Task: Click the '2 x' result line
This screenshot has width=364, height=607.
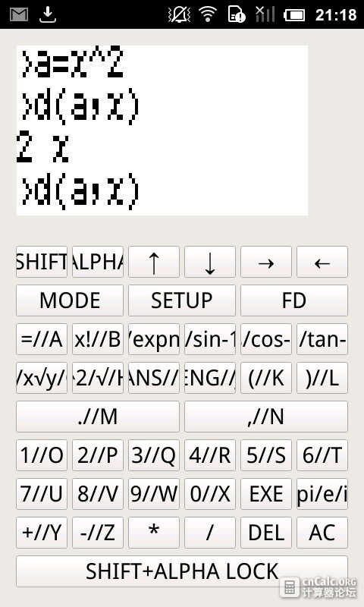Action: 42,147
